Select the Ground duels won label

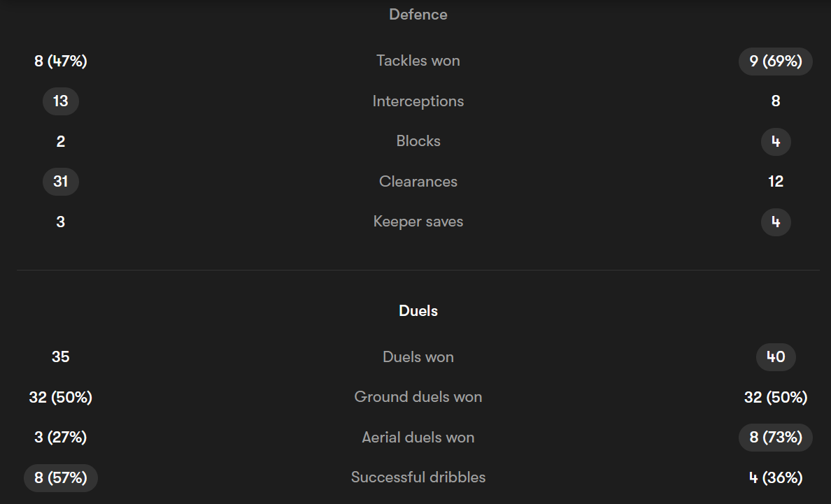418,397
